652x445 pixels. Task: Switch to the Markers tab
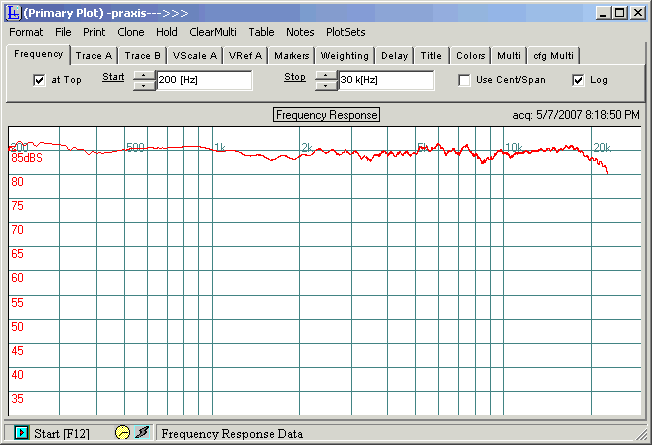(290, 56)
